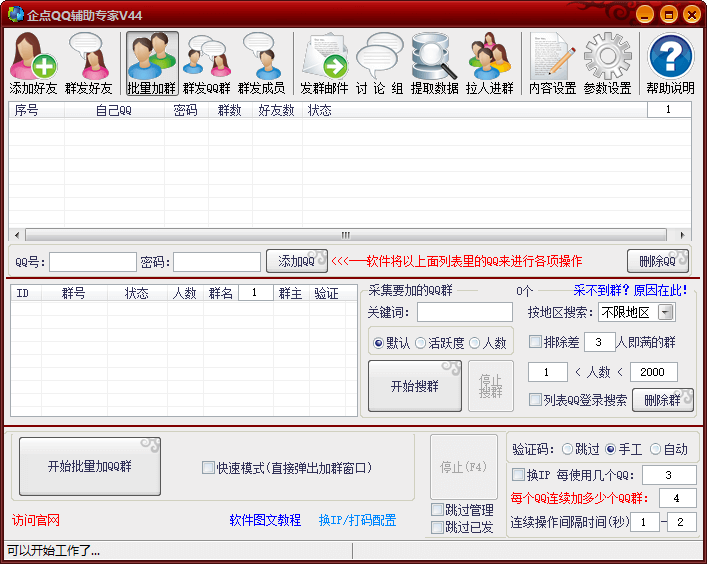The width and height of the screenshot is (707, 564).
Task: Edit 每个QQ连续加多少个QQ群 field
Action: (677, 498)
